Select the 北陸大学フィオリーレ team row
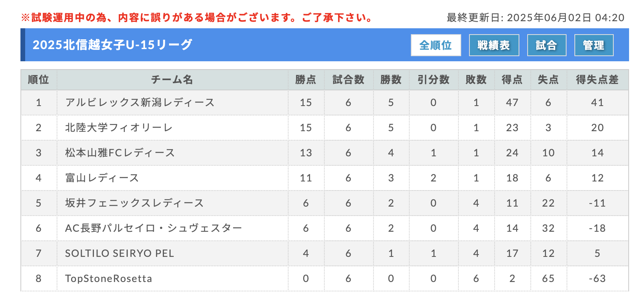 point(325,128)
